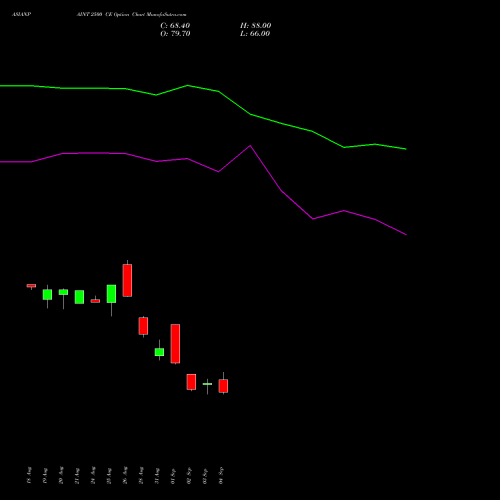
Task: Select the 04 Sep date label
Action: (221, 475)
